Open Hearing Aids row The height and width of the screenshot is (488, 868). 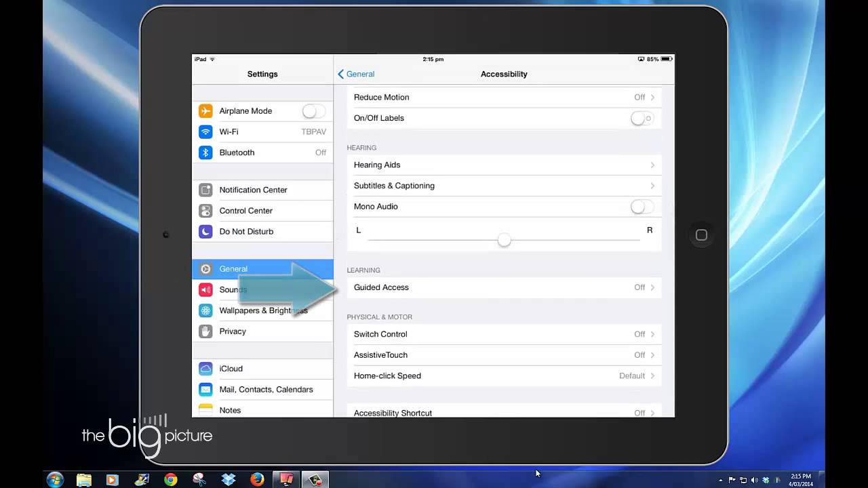(x=504, y=165)
